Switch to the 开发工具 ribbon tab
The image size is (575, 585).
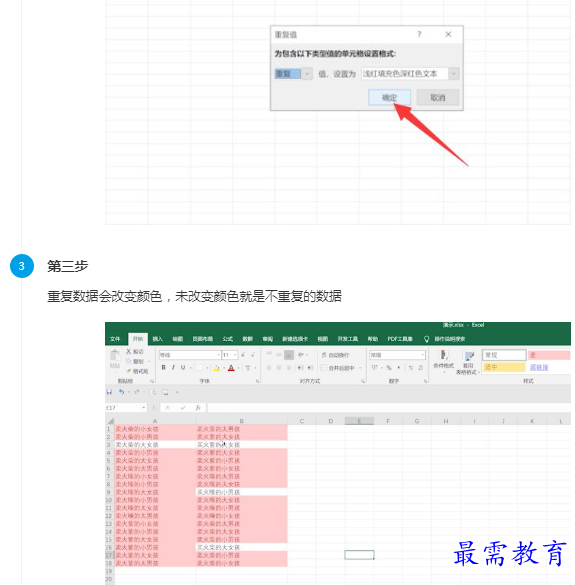pyautogui.click(x=347, y=339)
